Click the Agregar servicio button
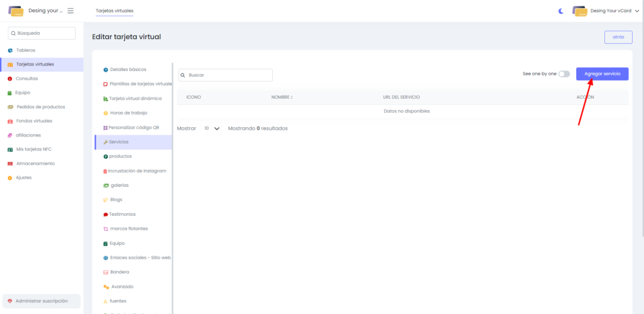 [x=602, y=74]
